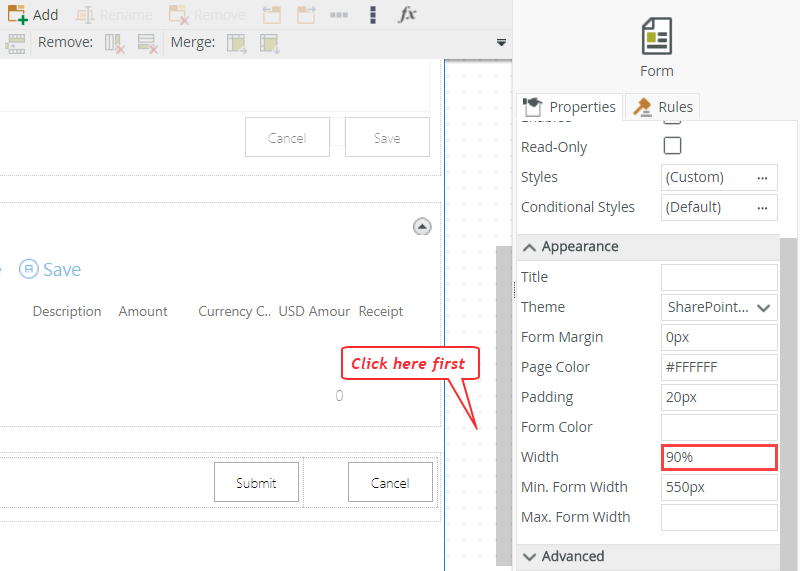Switch to the Properties tab
This screenshot has height=571, width=800.
click(x=570, y=107)
